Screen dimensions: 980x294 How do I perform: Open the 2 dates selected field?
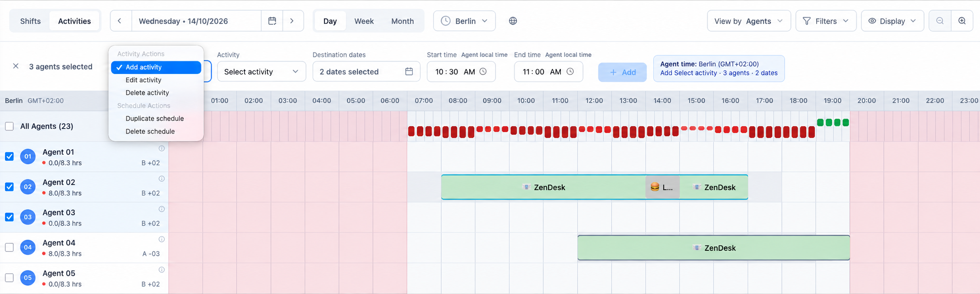point(366,71)
